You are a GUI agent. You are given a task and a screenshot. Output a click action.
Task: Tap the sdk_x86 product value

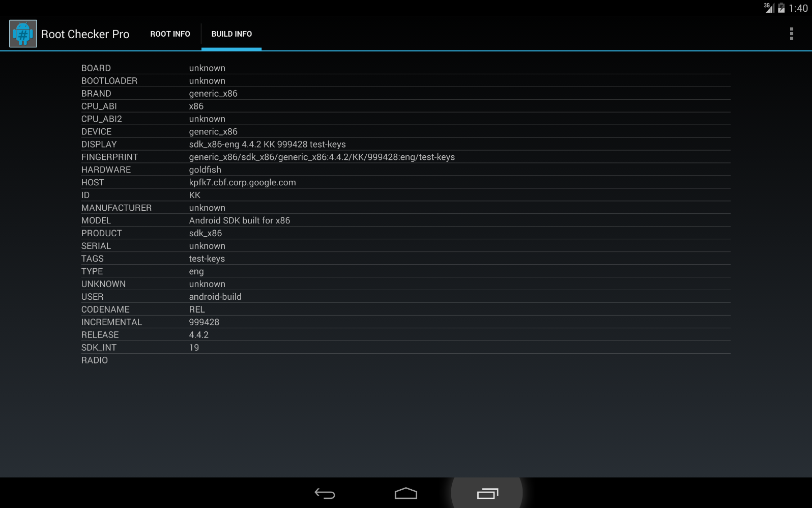click(206, 234)
